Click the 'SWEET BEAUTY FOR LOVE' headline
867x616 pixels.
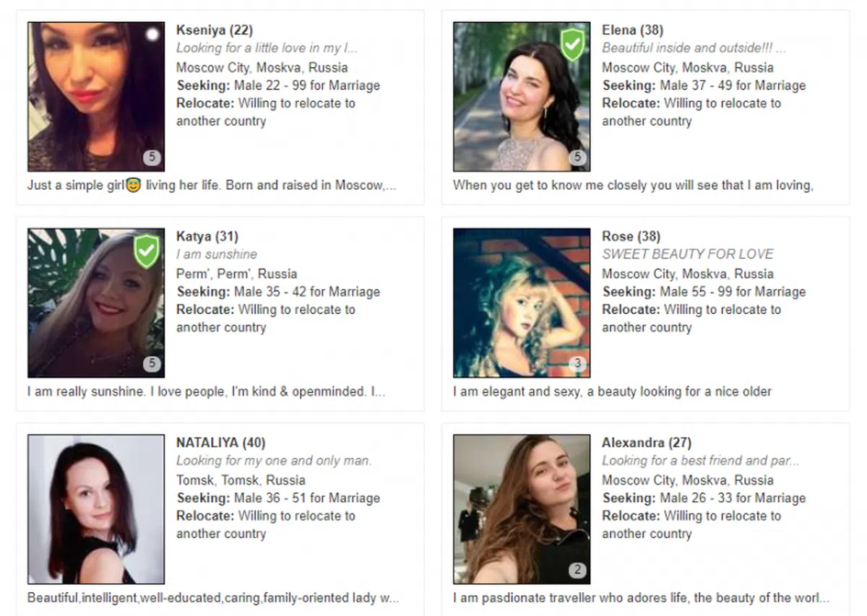[688, 254]
